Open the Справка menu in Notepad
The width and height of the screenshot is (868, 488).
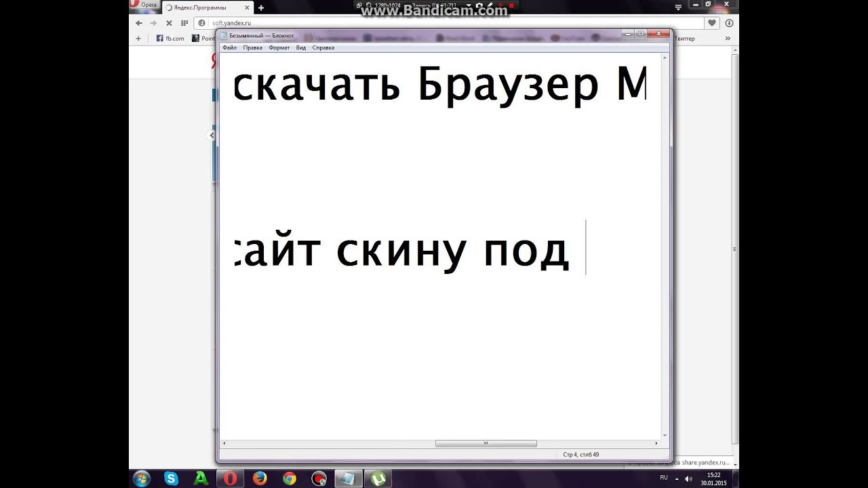[x=323, y=47]
